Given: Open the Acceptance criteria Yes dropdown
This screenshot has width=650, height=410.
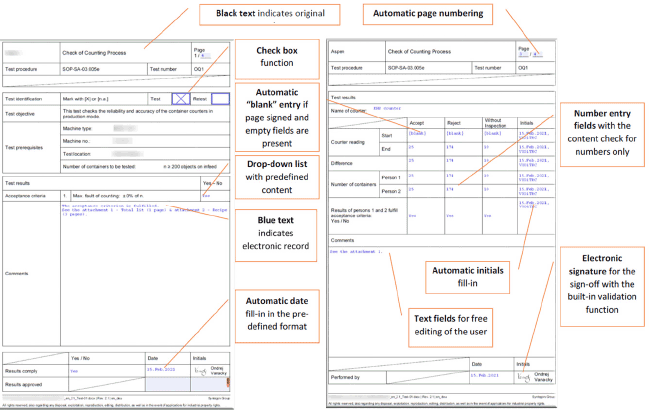Looking at the screenshot, I should [206, 196].
